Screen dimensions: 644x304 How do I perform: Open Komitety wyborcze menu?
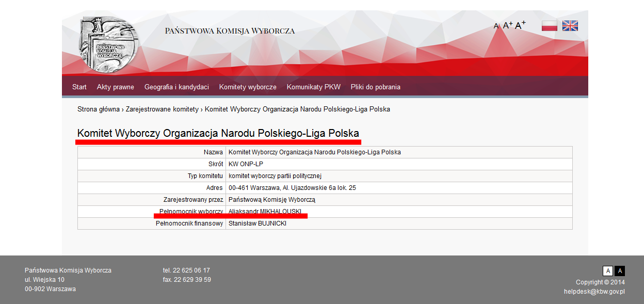coord(248,87)
